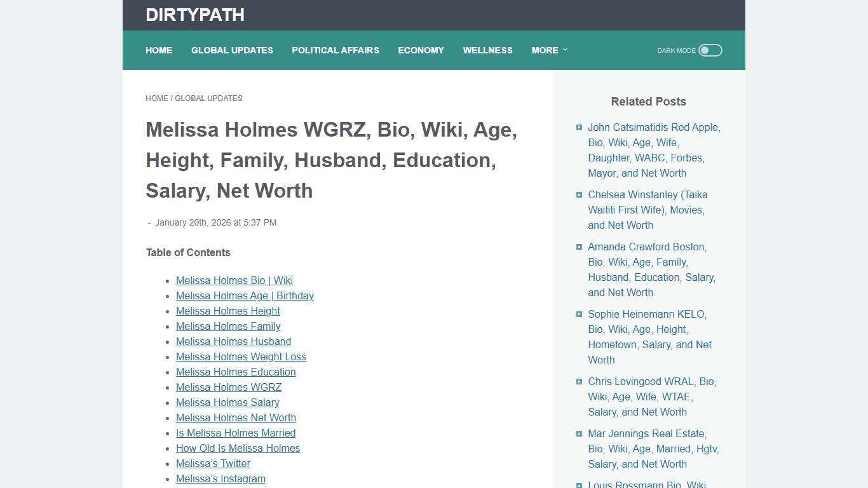This screenshot has width=868, height=488.
Task: Click the HOME breadcrumb at page top
Action: [x=157, y=98]
